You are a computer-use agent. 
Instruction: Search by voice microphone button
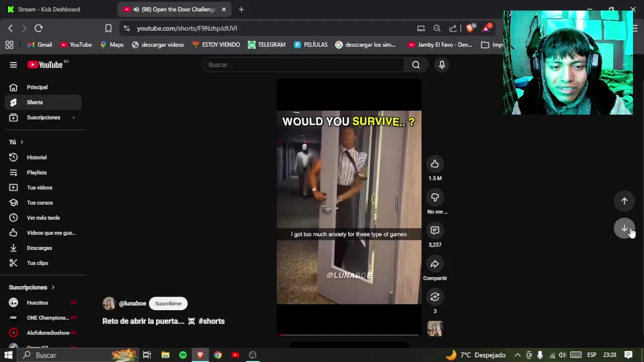pos(442,64)
